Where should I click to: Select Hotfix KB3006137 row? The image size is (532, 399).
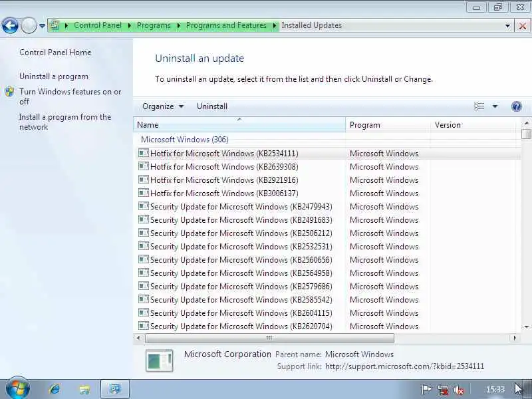pos(327,193)
